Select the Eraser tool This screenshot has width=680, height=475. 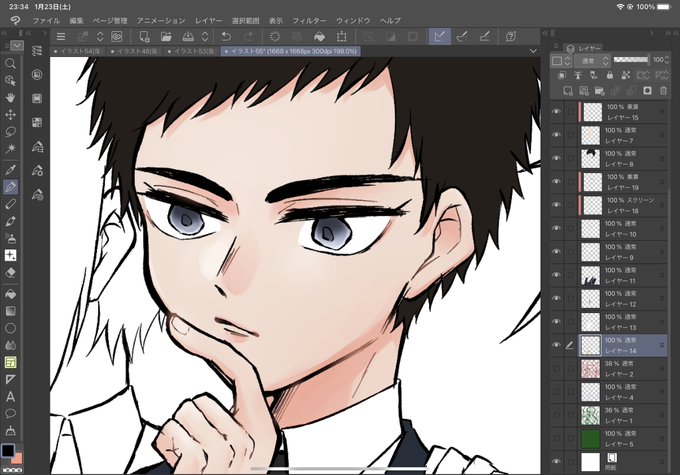pyautogui.click(x=10, y=273)
